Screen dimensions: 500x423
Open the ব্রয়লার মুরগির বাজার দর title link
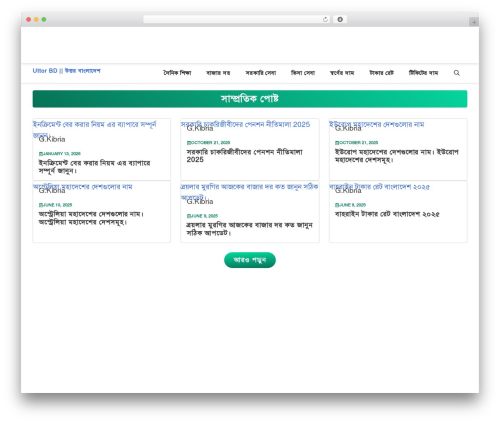[249, 192]
